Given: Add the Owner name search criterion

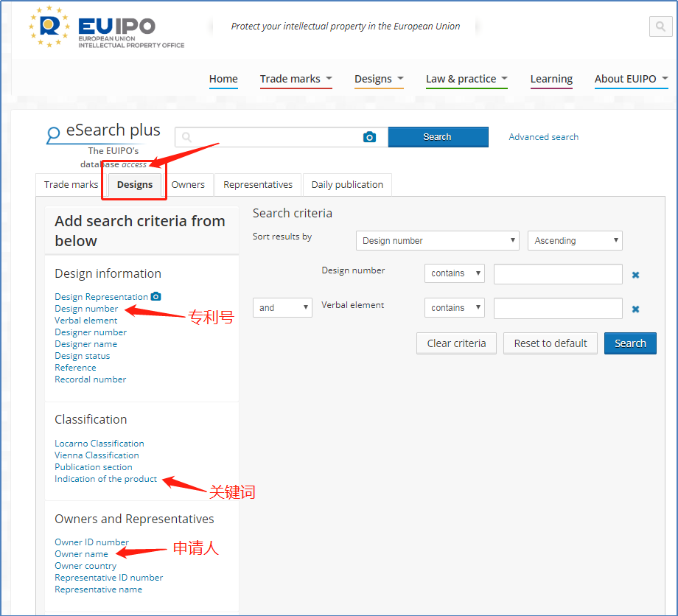Looking at the screenshot, I should (x=81, y=554).
